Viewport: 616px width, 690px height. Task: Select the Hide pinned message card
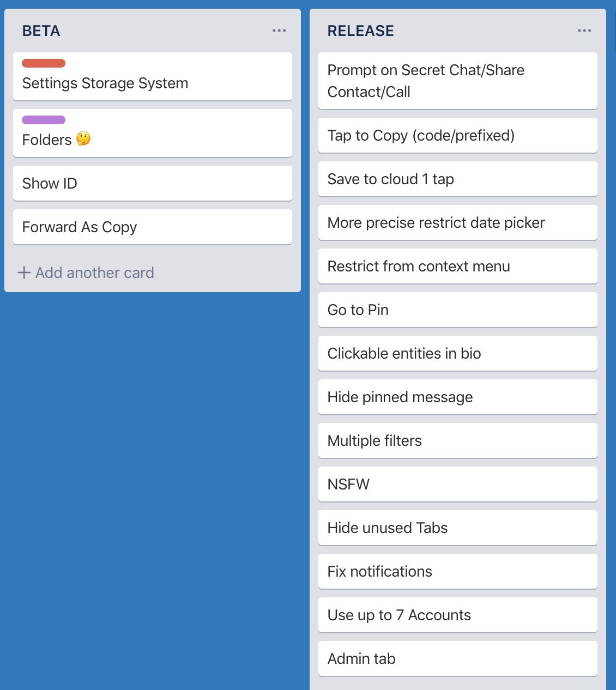458,397
